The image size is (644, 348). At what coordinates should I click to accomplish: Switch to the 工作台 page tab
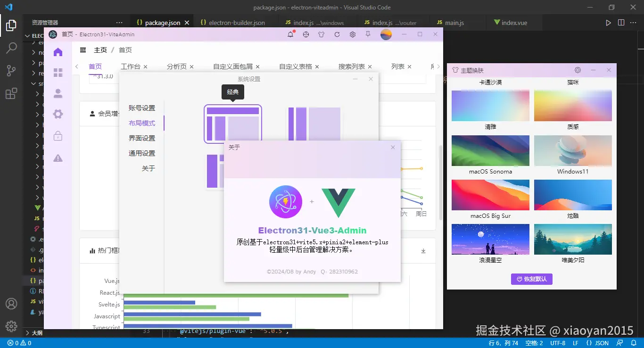[x=131, y=66]
